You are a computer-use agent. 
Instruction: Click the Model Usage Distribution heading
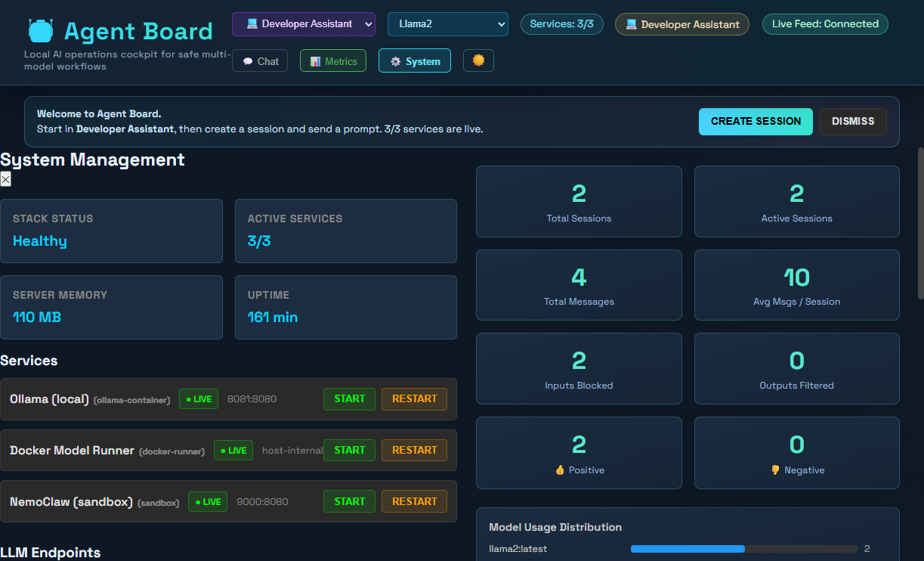point(555,528)
